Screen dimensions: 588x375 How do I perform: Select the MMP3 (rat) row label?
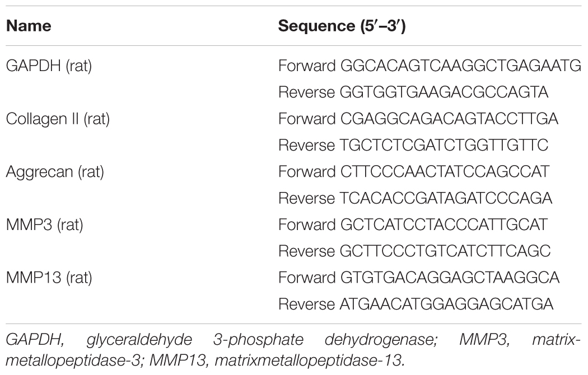[44, 225]
